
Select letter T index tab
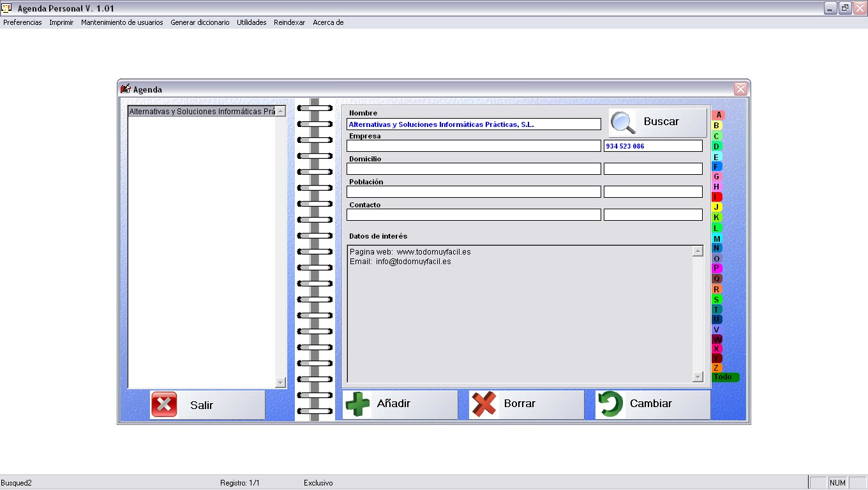[x=717, y=309]
